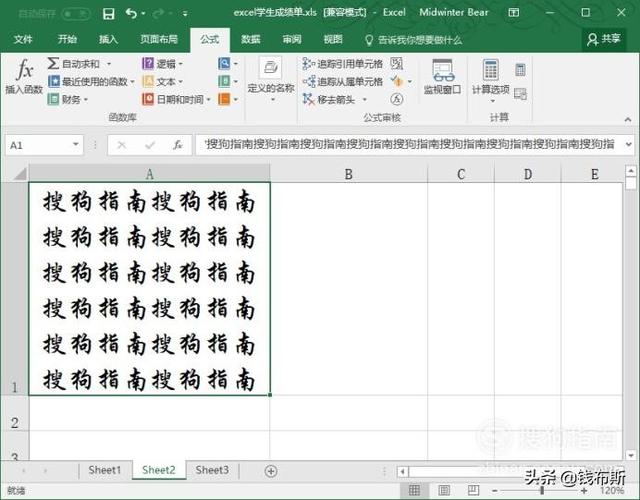This screenshot has height=500, width=640.
Task: Click the Calculate Now icon
Action: (x=520, y=70)
